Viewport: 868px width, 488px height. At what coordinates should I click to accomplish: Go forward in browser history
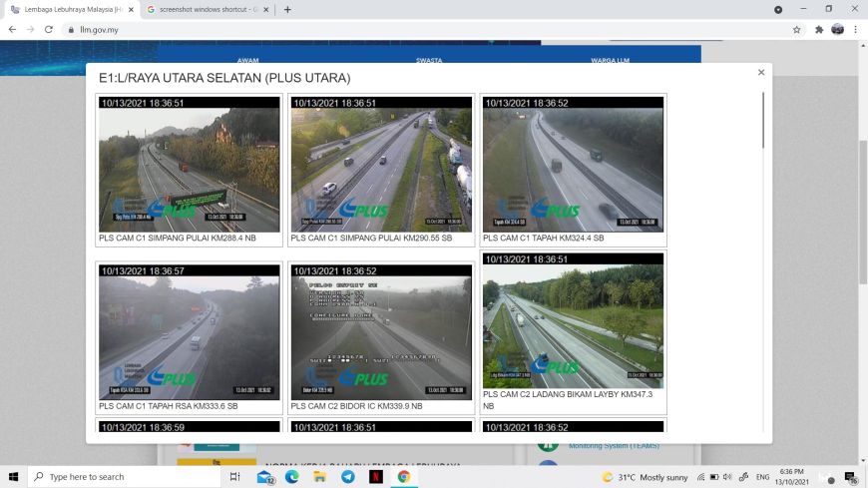(x=31, y=29)
